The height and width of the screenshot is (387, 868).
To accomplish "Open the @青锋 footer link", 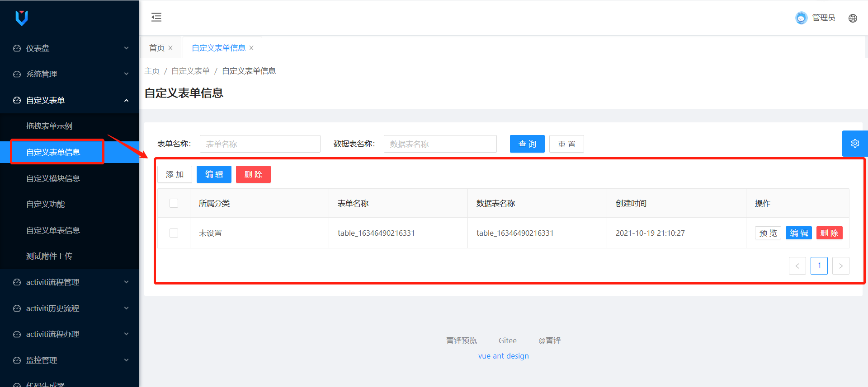I will (550, 340).
